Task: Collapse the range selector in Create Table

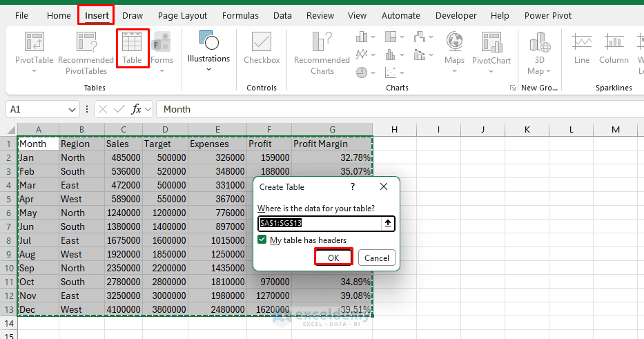Action: click(388, 223)
